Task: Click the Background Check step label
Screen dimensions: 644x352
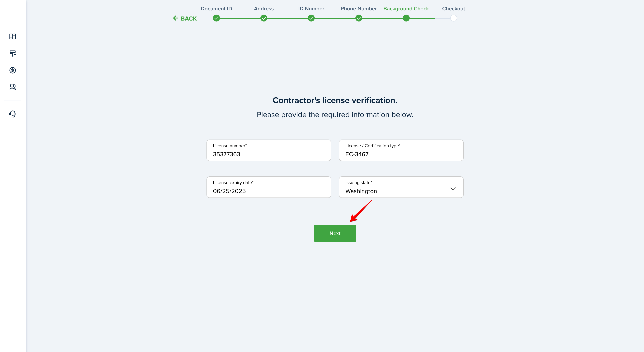Action: pos(406,9)
